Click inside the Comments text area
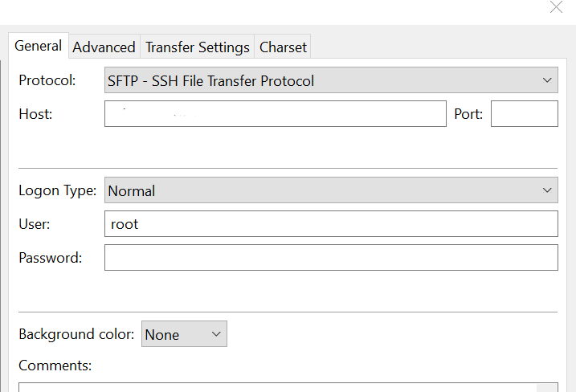576x392 pixels. pos(288,387)
